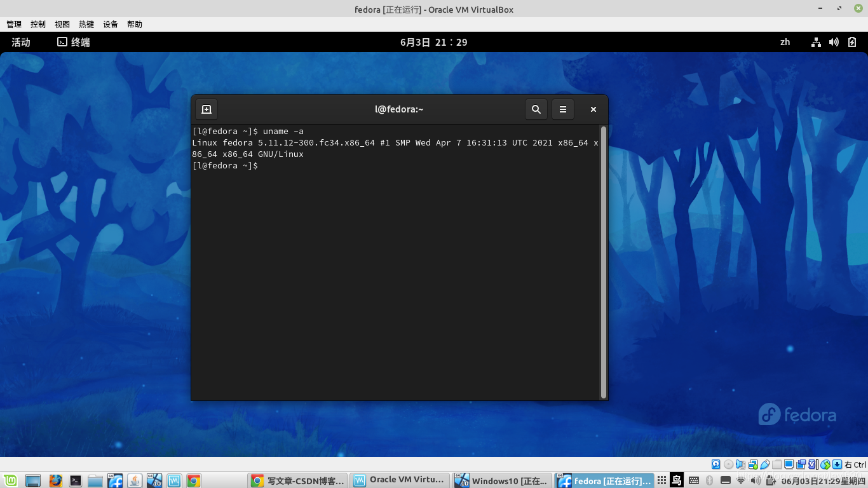Click the grid dots icon in the host tray
The width and height of the screenshot is (868, 488).
662,480
